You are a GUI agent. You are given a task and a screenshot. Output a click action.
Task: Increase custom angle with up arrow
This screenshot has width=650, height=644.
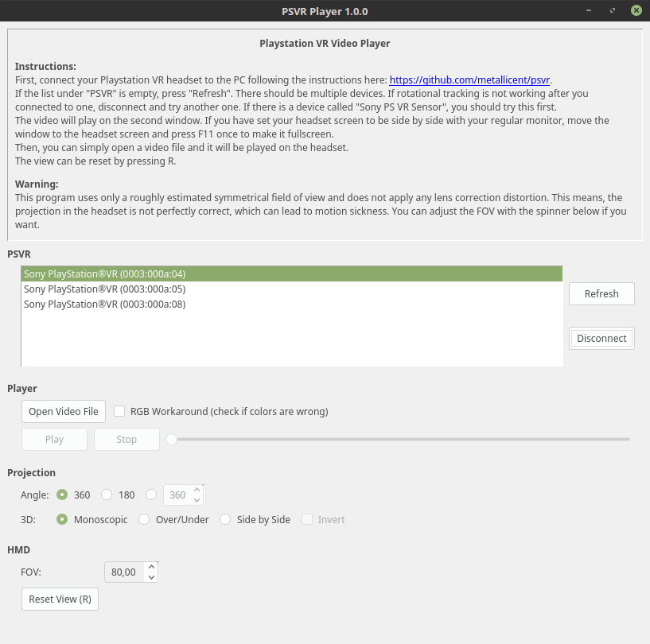click(x=197, y=490)
